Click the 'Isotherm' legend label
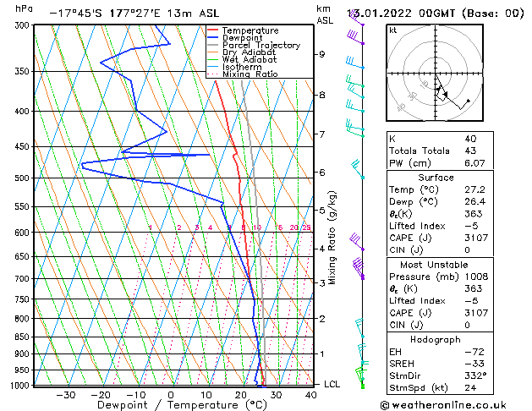 click(242, 67)
